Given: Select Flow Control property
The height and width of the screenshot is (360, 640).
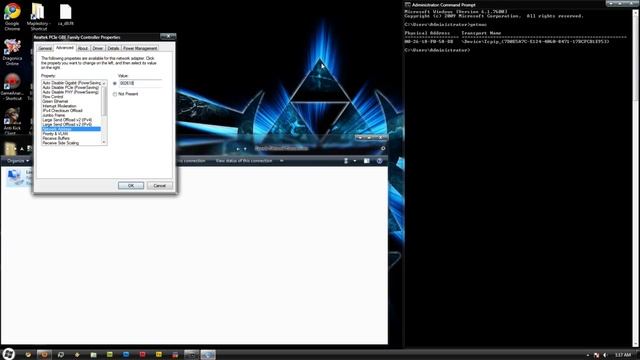Looking at the screenshot, I should (x=71, y=97).
